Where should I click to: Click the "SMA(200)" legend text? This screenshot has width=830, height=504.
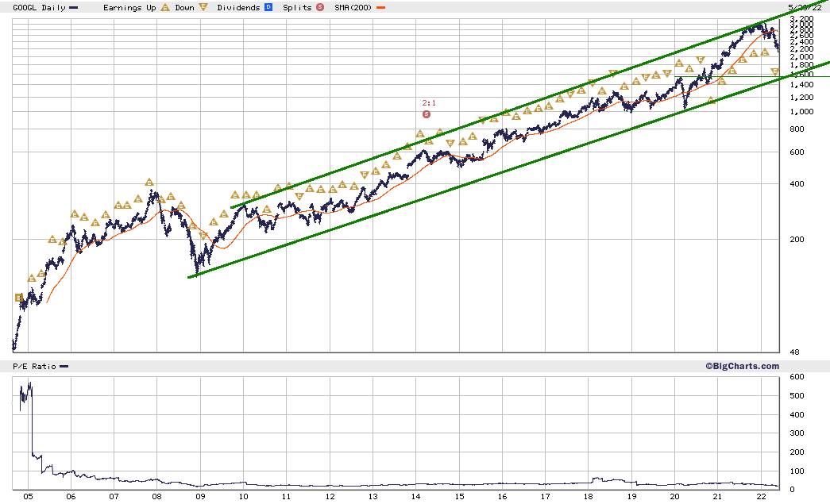click(x=353, y=7)
